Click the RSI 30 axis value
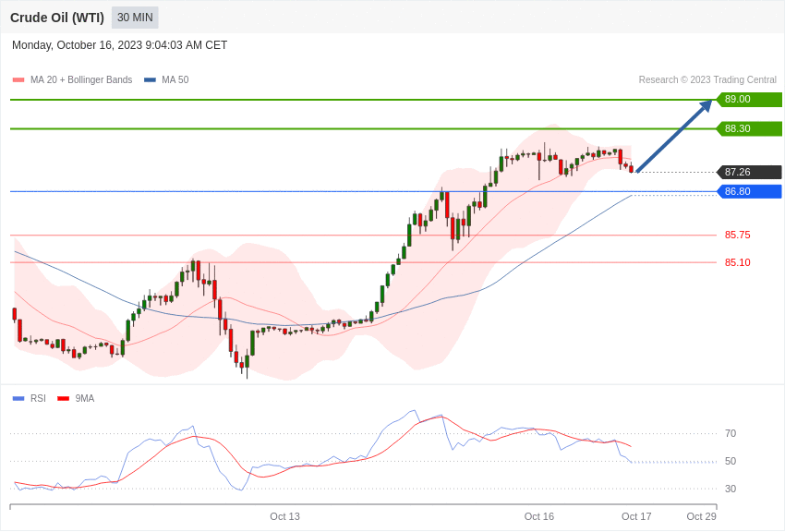The height and width of the screenshot is (532, 785). 731,489
